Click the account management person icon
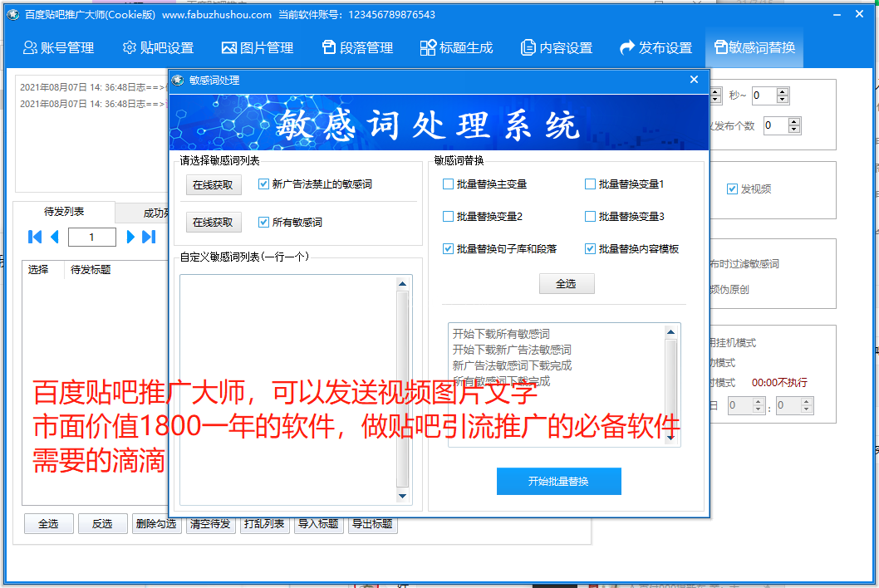Image resolution: width=879 pixels, height=588 pixels. pos(30,47)
